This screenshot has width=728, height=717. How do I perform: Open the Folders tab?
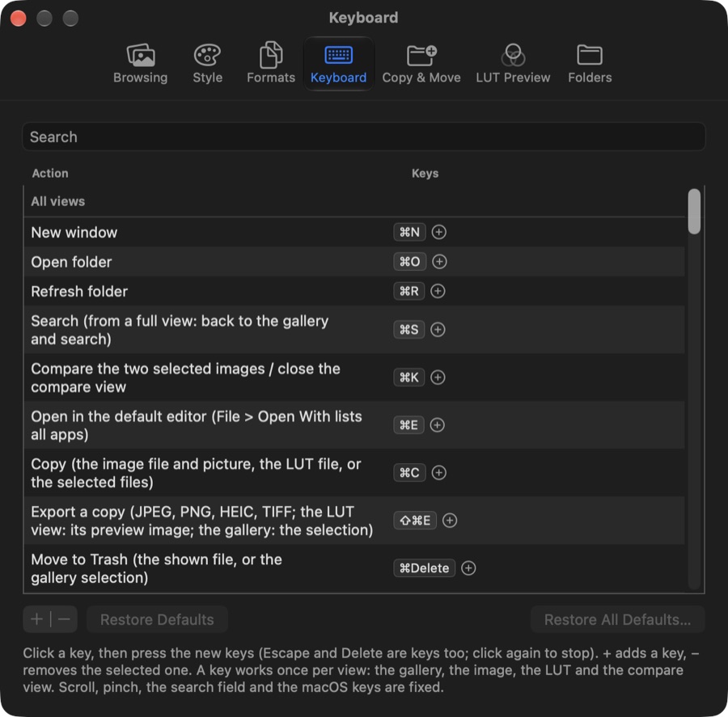tap(590, 64)
